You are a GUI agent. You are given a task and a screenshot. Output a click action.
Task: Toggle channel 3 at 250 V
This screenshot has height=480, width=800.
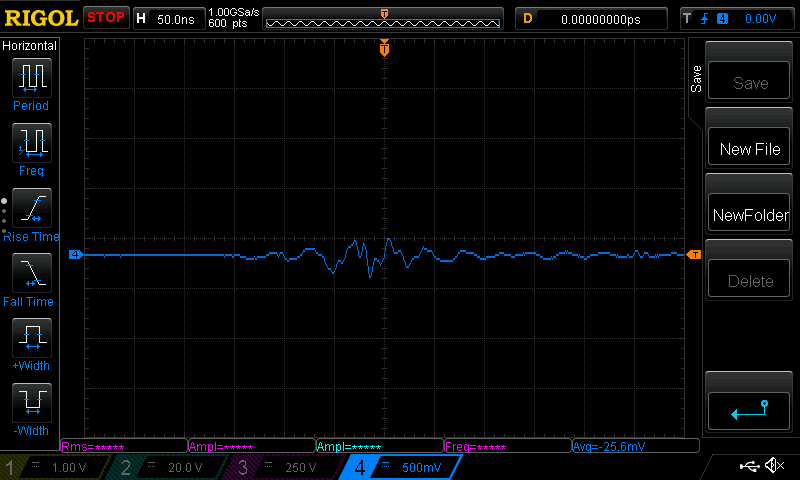[283, 467]
